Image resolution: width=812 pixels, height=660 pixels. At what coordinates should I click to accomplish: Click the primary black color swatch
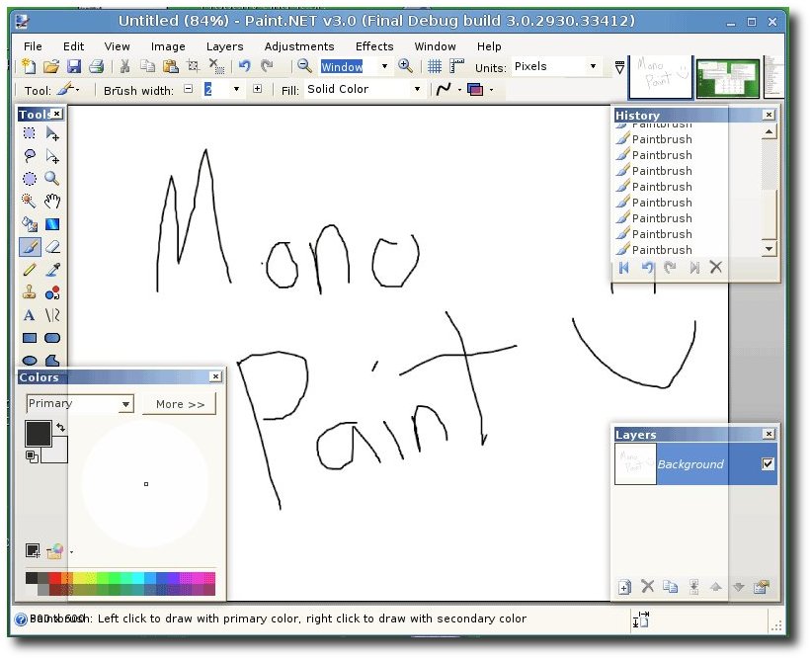pos(39,434)
